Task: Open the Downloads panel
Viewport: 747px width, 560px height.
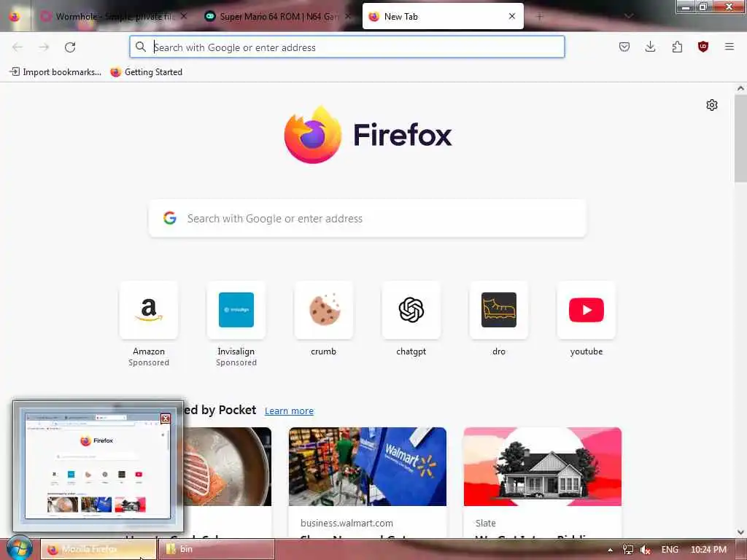Action: (x=650, y=47)
